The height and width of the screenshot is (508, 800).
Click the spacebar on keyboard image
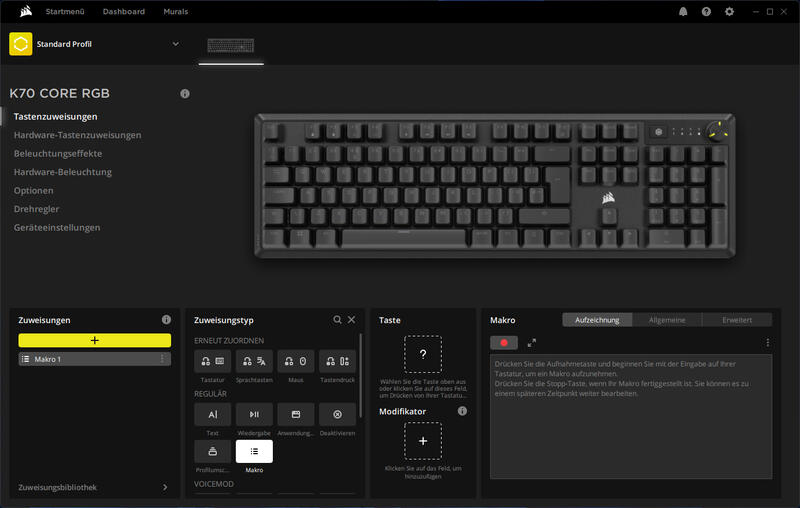pos(404,237)
